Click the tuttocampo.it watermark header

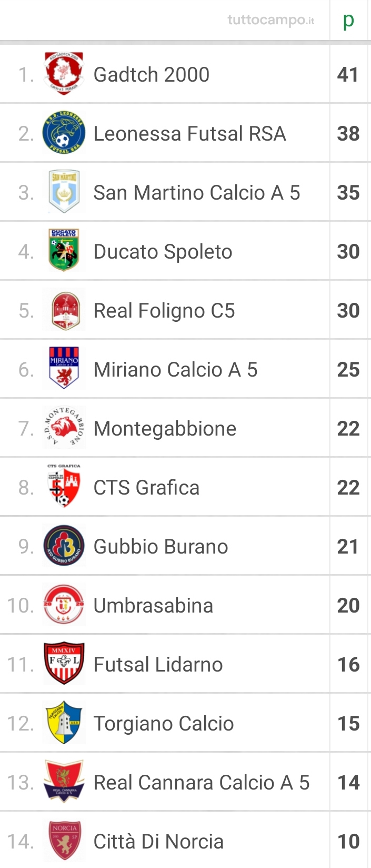(x=271, y=20)
